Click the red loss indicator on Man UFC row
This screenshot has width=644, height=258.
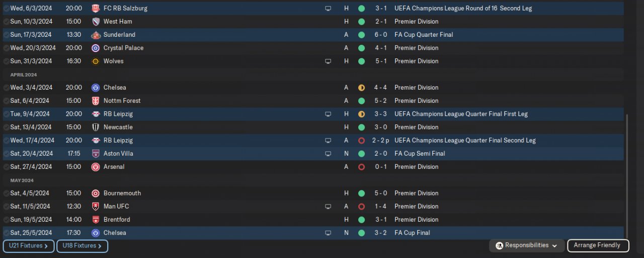click(x=361, y=207)
